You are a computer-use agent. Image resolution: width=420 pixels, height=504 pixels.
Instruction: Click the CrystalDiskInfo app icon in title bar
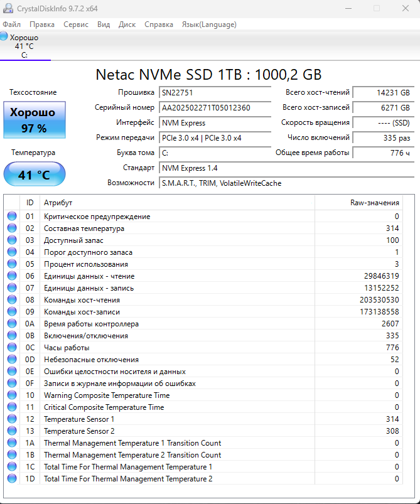pyautogui.click(x=8, y=8)
